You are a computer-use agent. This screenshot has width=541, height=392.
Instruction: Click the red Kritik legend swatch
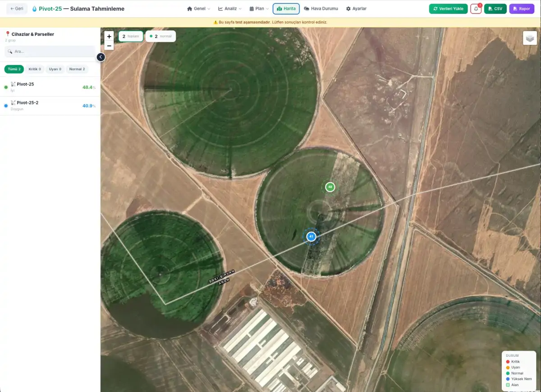coord(508,362)
